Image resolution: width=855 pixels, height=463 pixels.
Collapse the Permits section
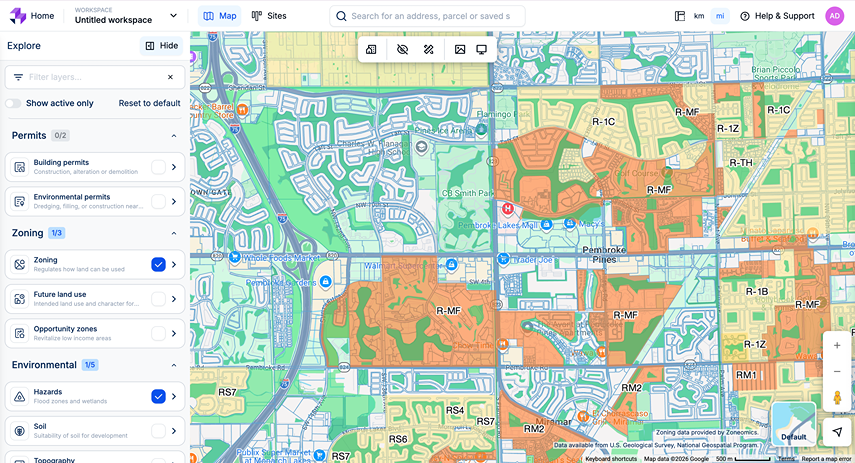tap(173, 135)
